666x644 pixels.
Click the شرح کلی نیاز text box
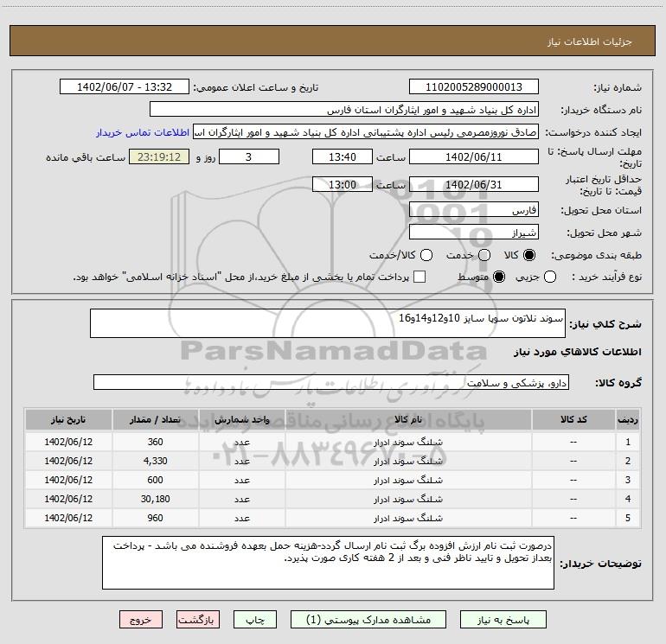pyautogui.click(x=328, y=323)
